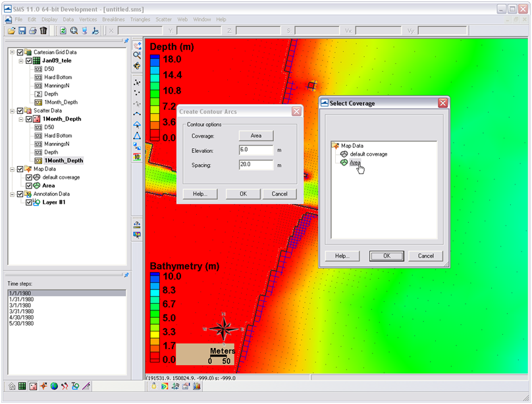The width and height of the screenshot is (532, 404).
Task: Click Help in Select Coverage dialog
Action: [342, 256]
